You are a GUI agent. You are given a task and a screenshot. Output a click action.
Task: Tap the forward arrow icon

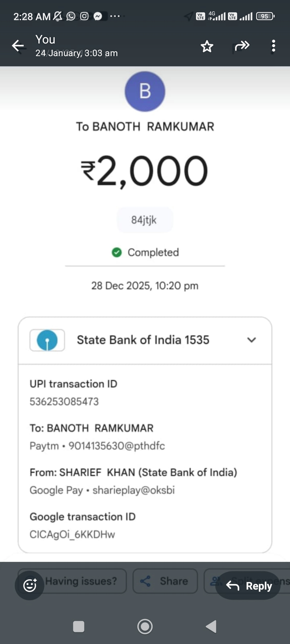point(242,46)
